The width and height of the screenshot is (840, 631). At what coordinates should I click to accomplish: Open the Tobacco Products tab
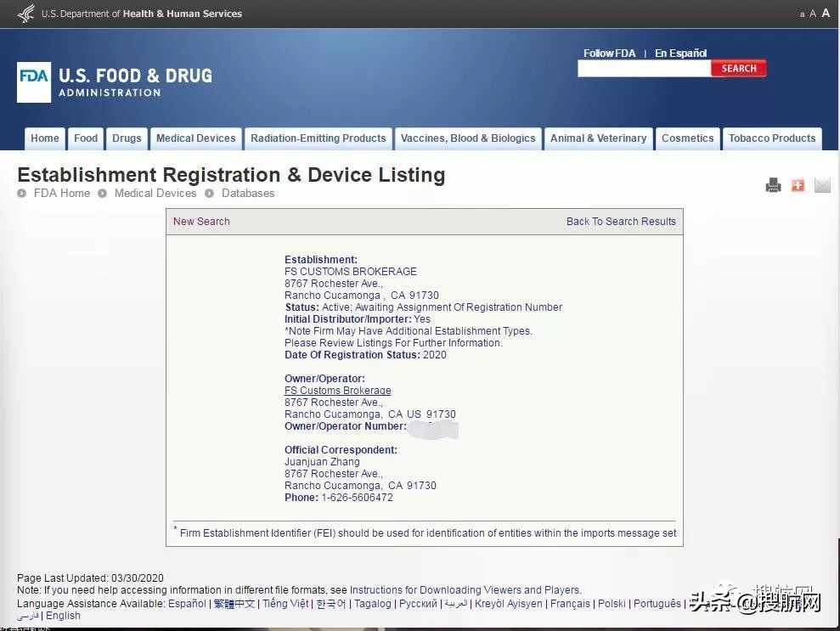pos(772,138)
